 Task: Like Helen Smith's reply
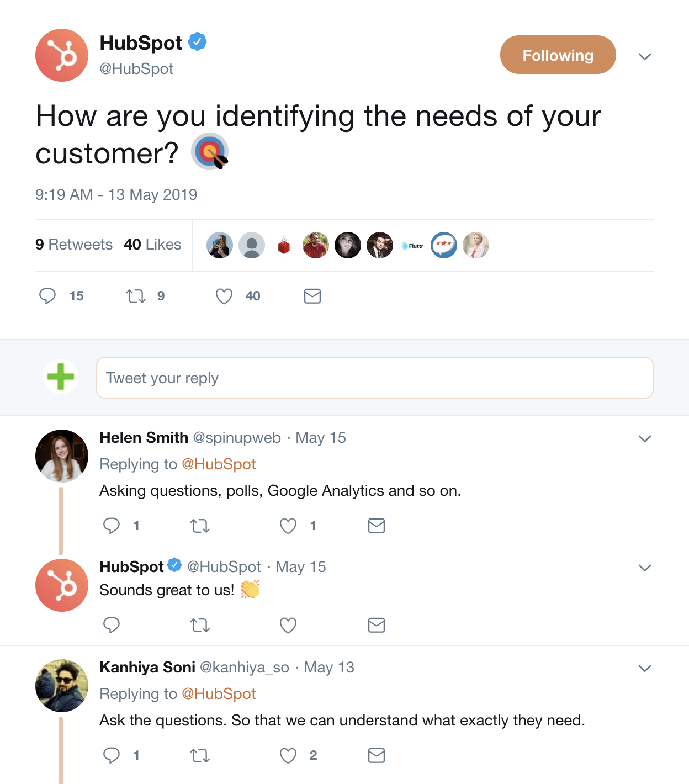tap(288, 526)
